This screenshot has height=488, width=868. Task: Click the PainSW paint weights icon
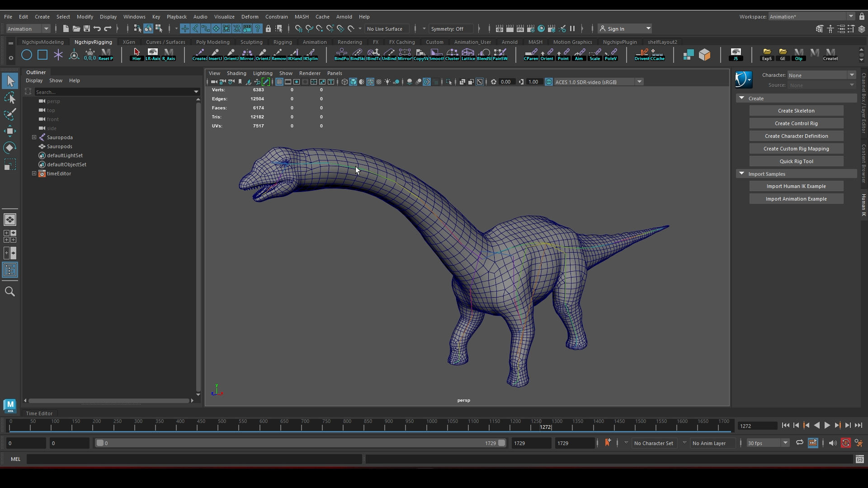(500, 55)
